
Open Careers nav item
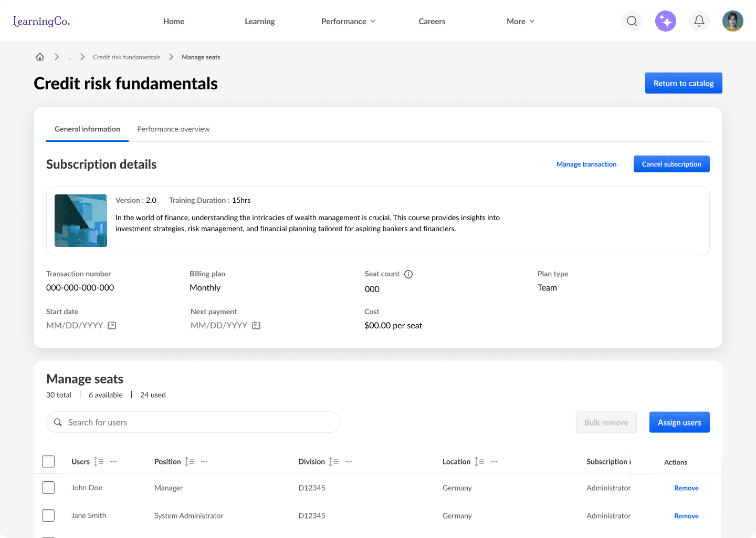click(432, 21)
